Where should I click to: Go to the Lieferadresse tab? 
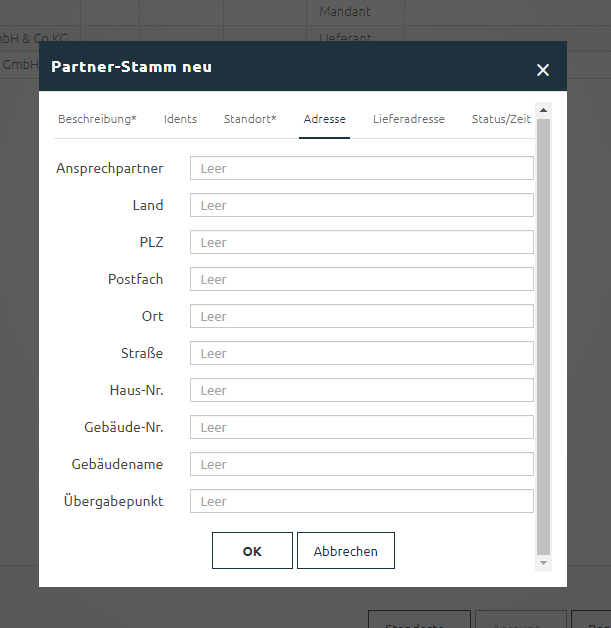pos(409,119)
